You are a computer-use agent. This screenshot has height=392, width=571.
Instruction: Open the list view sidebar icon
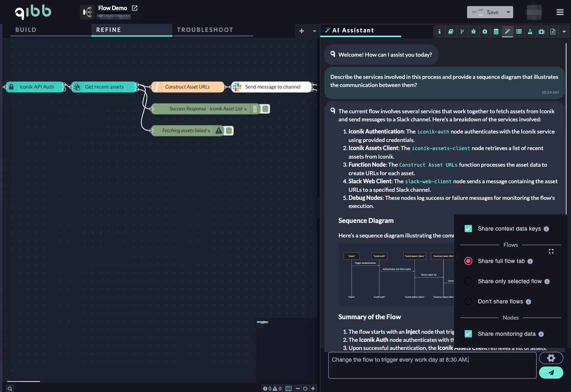(x=518, y=32)
